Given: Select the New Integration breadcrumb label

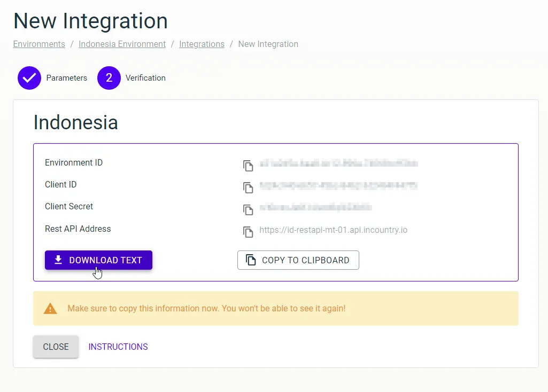Looking at the screenshot, I should pyautogui.click(x=268, y=44).
